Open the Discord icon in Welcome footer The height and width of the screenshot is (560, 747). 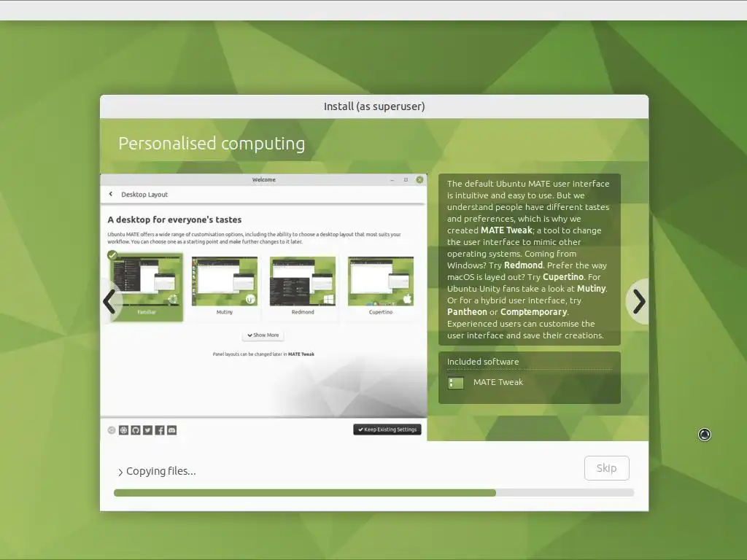point(172,430)
